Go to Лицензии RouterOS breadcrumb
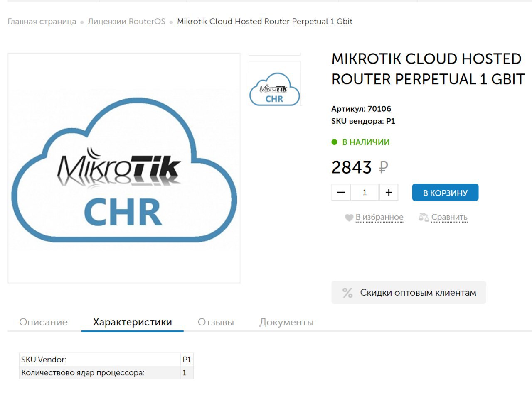 [126, 22]
